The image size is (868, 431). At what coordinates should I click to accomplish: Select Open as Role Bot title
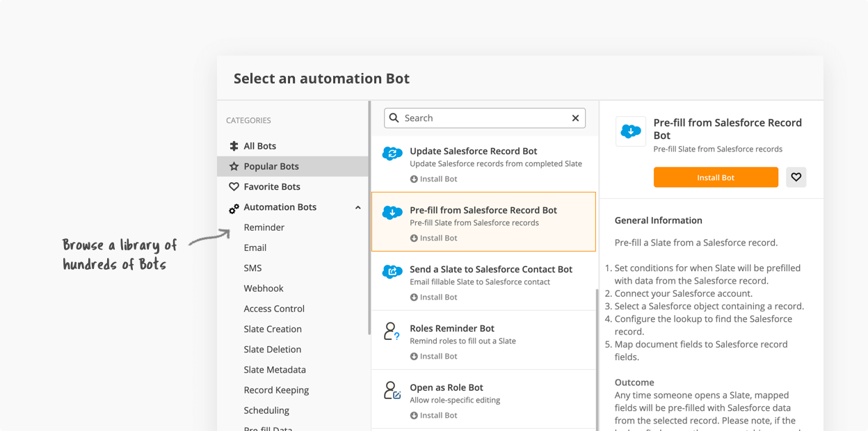click(447, 387)
